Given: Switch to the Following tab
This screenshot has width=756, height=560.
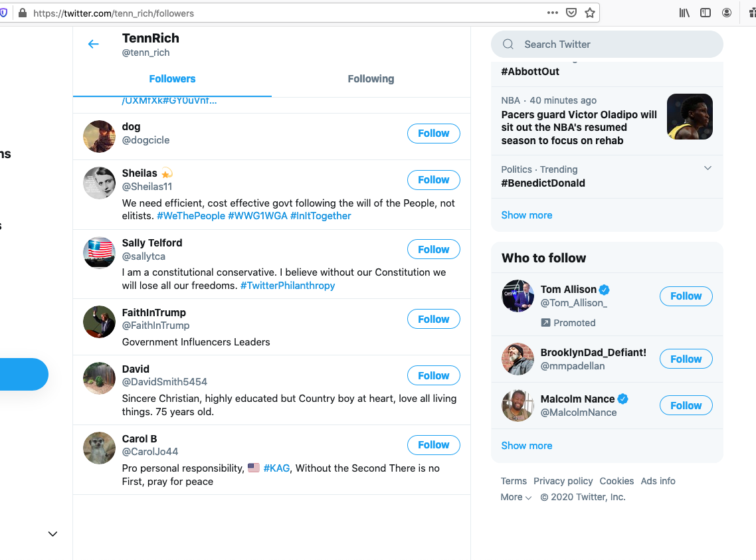Looking at the screenshot, I should [x=371, y=79].
